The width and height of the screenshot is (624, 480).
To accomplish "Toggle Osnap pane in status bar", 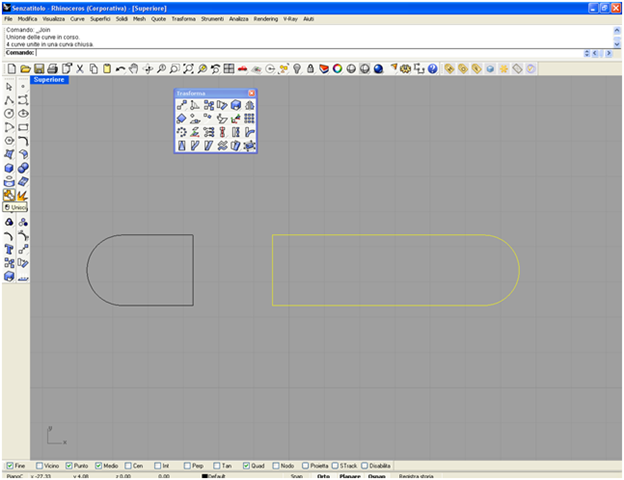I will click(376, 476).
